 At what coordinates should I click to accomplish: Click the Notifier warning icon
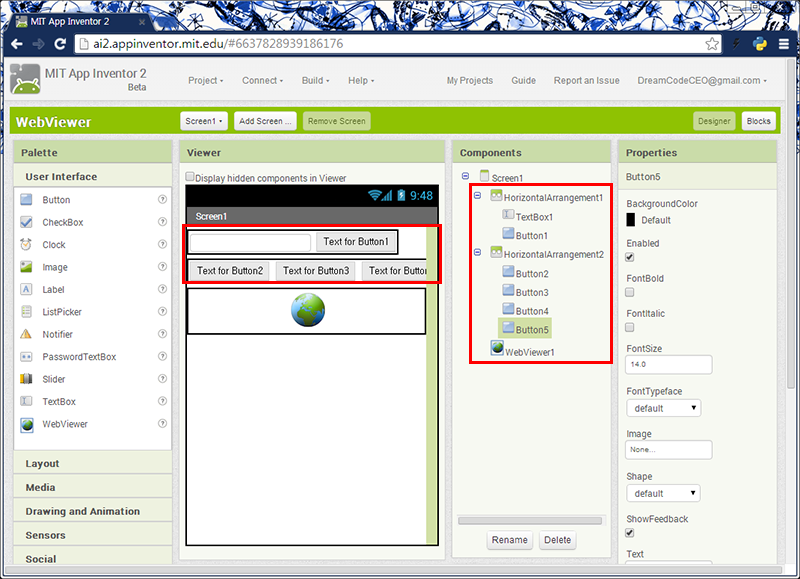(x=26, y=334)
